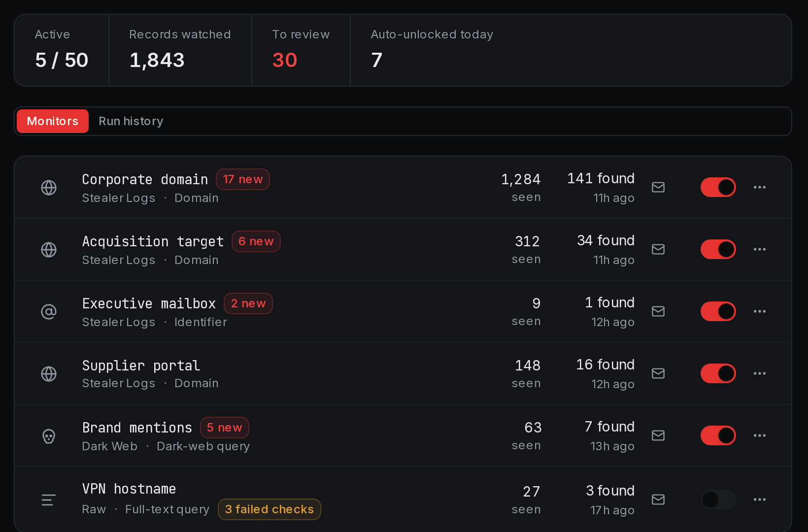
Task: Turn off the Brand mentions monitor toggle
Action: click(718, 435)
